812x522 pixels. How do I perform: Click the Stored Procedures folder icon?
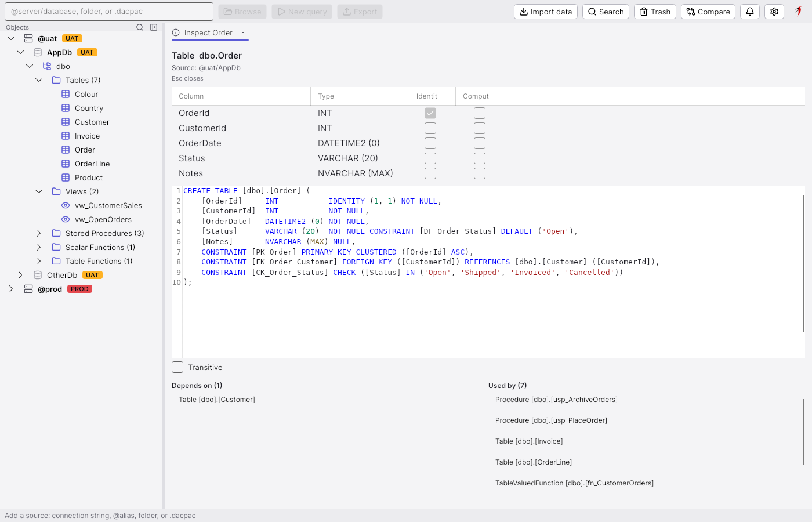[56, 233]
